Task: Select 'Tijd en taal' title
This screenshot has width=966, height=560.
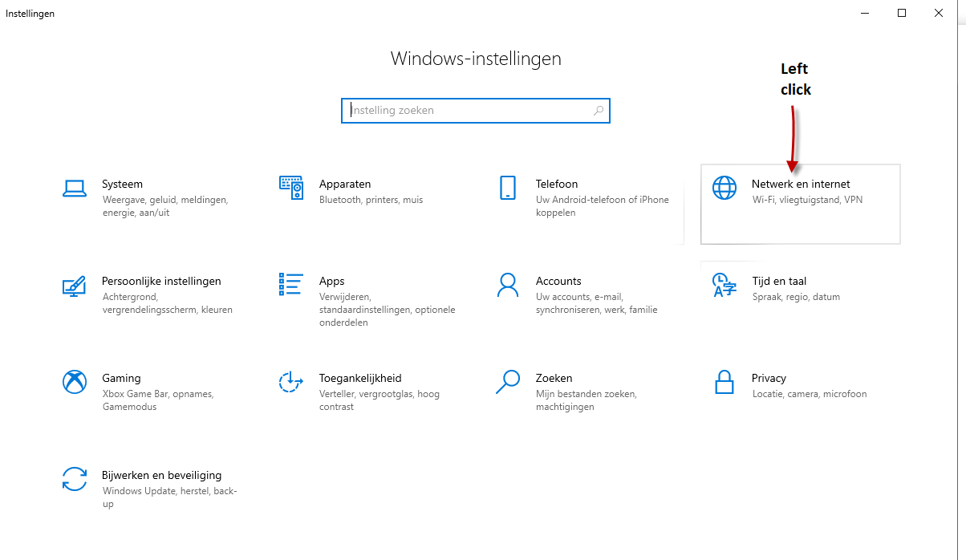Action: [779, 281]
